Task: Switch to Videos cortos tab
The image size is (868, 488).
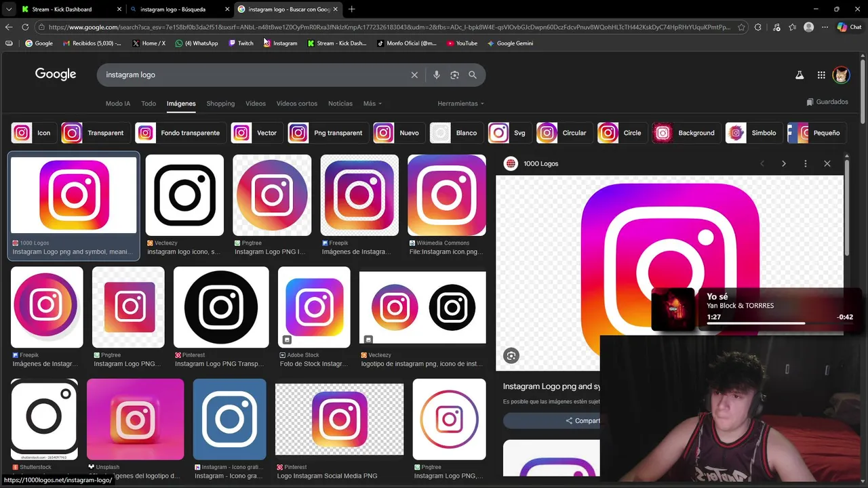Action: (297, 104)
